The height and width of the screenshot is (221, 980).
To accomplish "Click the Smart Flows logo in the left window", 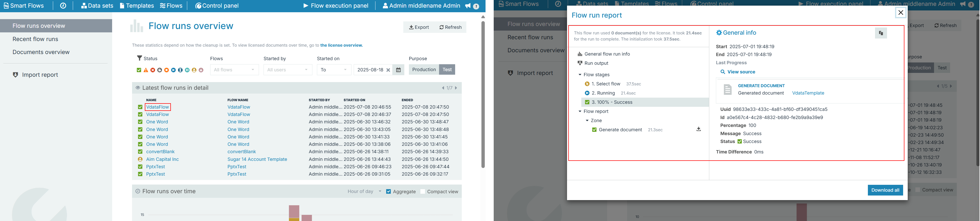I will (23, 6).
